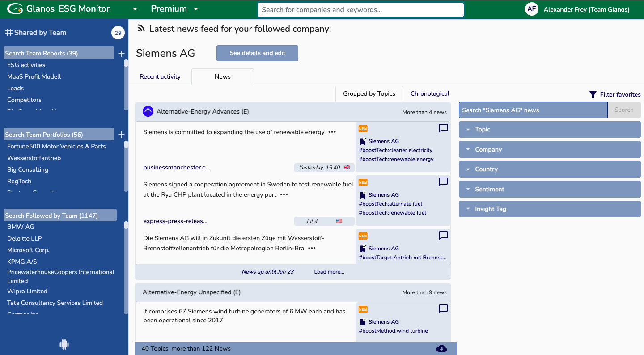Expand Berlin-Bra article ellipsis
The height and width of the screenshot is (355, 644).
click(x=312, y=249)
